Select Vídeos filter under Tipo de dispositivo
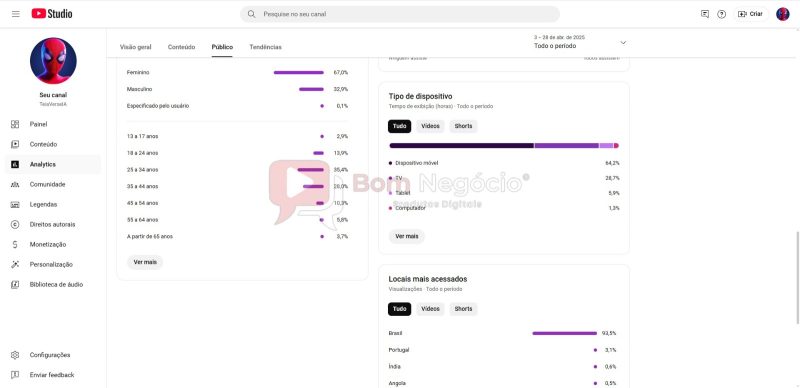Image resolution: width=800 pixels, height=388 pixels. click(430, 126)
